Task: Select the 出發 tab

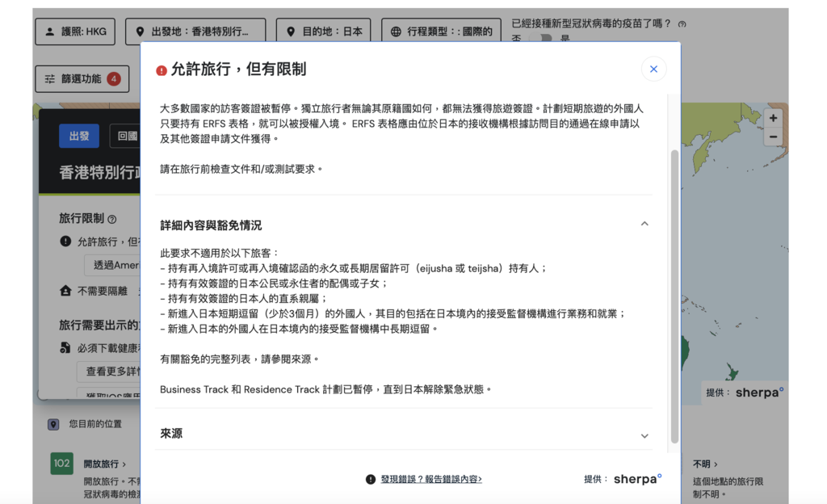Action: tap(79, 136)
